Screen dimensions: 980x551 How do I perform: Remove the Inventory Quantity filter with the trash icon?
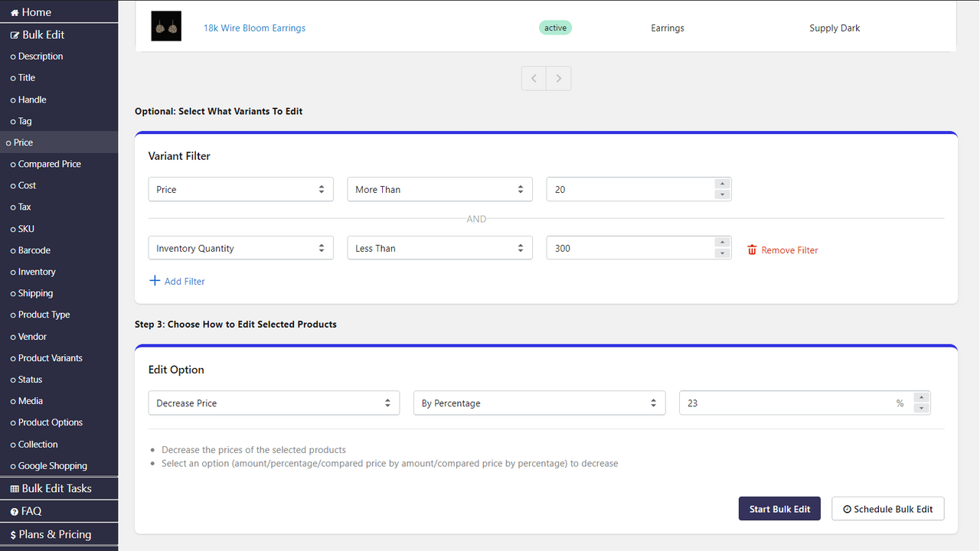752,249
